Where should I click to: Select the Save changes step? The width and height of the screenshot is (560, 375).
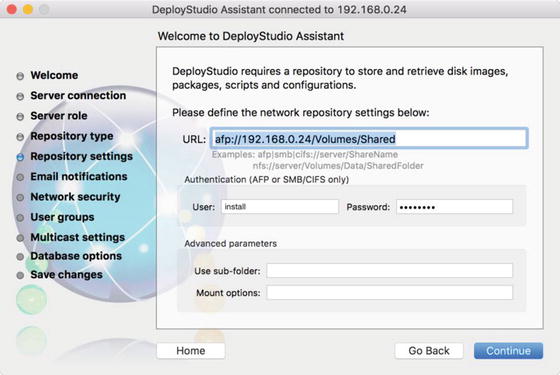coord(66,275)
